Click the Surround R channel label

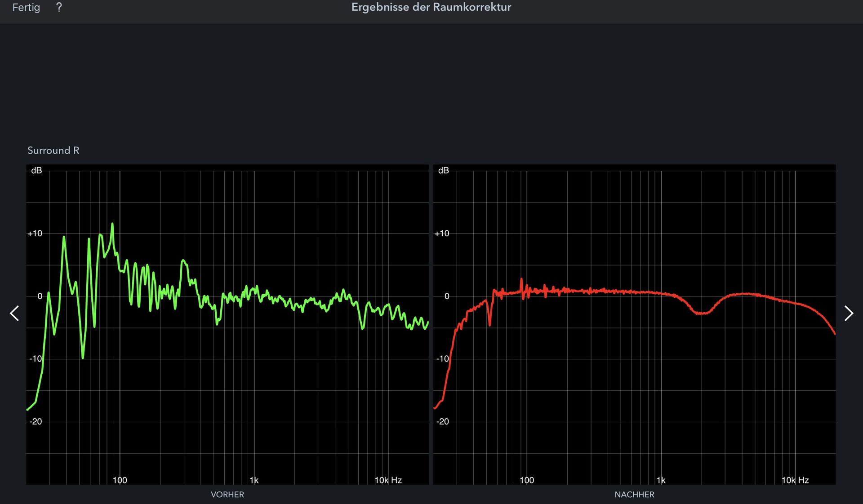[53, 150]
